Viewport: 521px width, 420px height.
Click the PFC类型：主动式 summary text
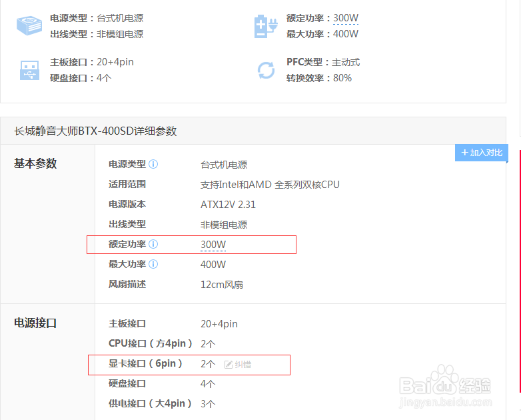tap(323, 62)
